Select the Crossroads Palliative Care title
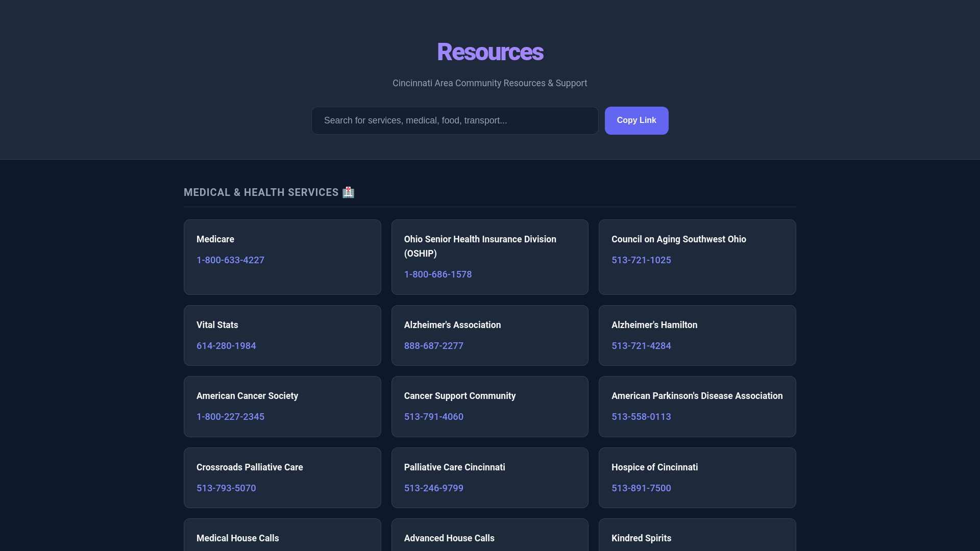 [250, 467]
